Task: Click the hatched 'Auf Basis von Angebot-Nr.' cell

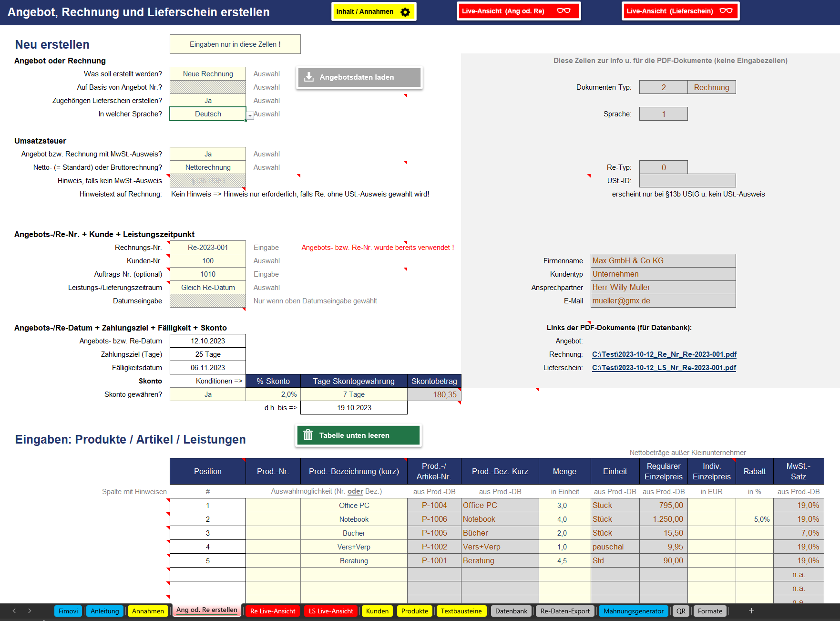Action: tap(208, 87)
